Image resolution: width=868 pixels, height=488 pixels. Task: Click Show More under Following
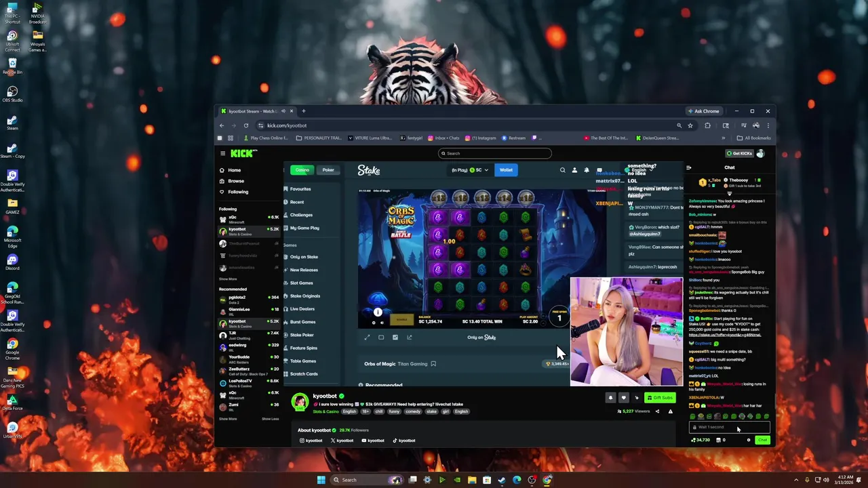(228, 279)
